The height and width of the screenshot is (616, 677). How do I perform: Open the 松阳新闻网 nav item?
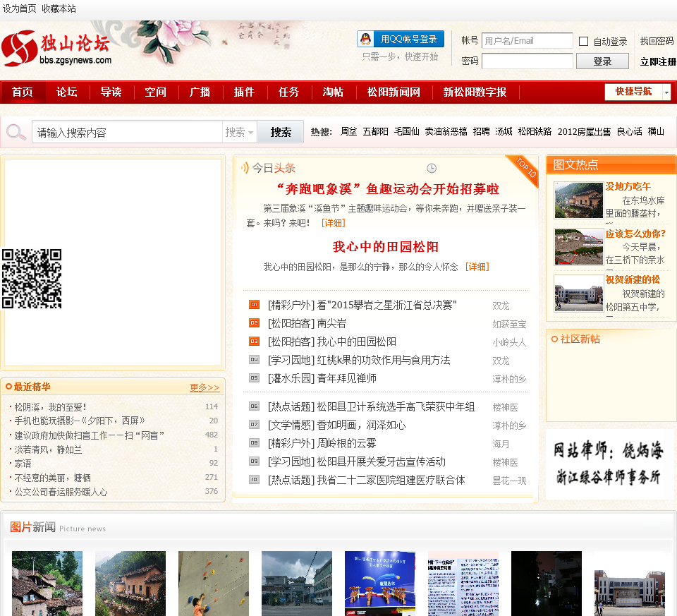(394, 92)
